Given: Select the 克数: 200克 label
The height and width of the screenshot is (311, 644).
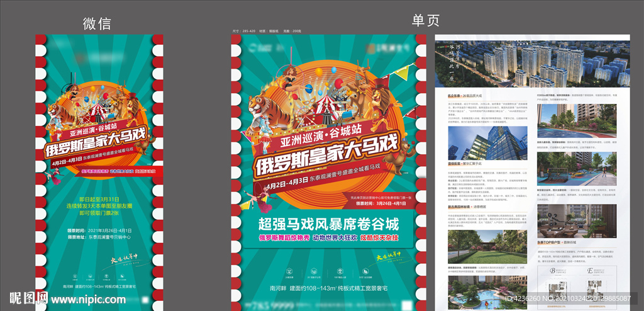Looking at the screenshot, I should 292,31.
